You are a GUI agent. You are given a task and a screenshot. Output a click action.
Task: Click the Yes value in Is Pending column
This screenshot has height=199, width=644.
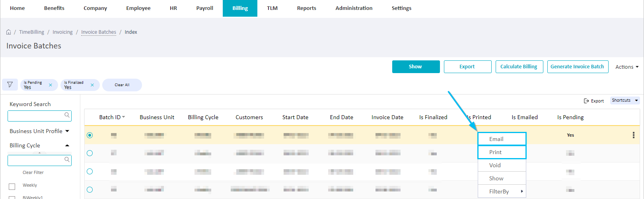[x=570, y=135]
